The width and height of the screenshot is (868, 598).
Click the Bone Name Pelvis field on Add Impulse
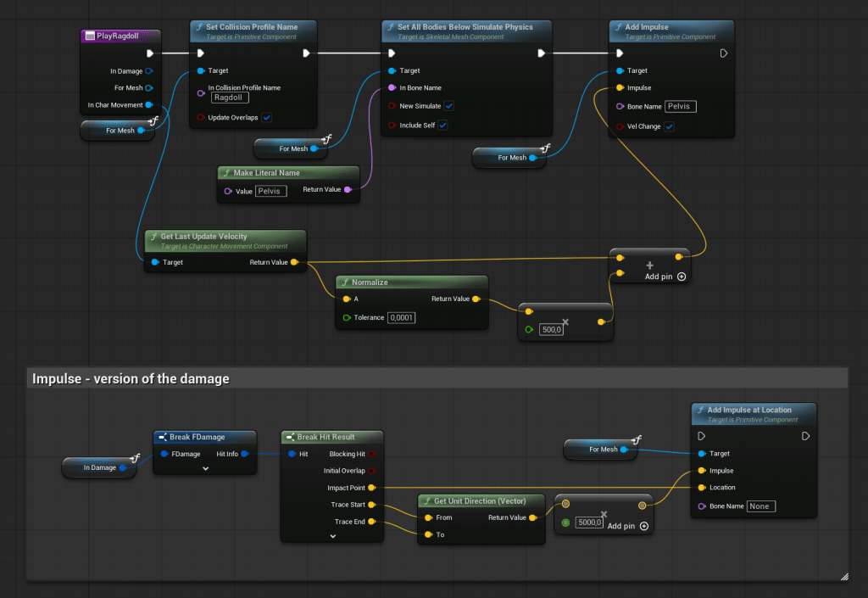click(680, 107)
